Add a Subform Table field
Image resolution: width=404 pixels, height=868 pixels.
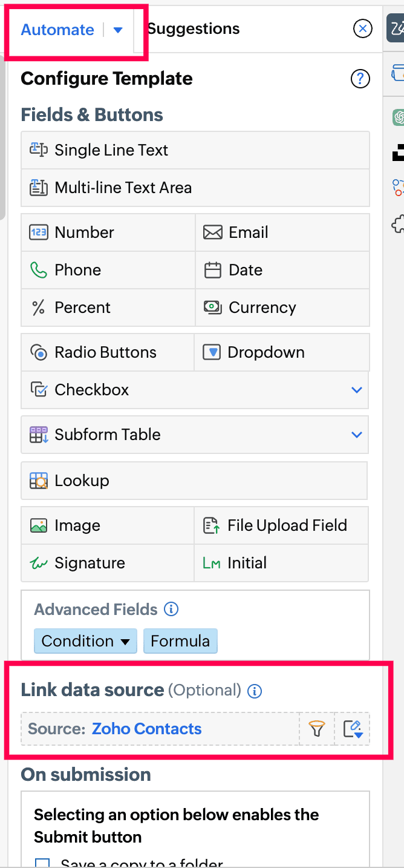click(x=108, y=435)
